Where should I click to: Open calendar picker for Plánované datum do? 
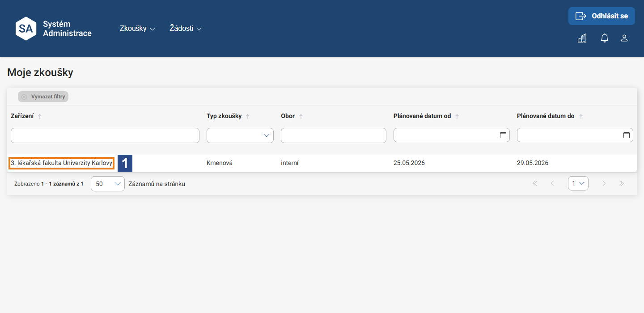pos(627,135)
